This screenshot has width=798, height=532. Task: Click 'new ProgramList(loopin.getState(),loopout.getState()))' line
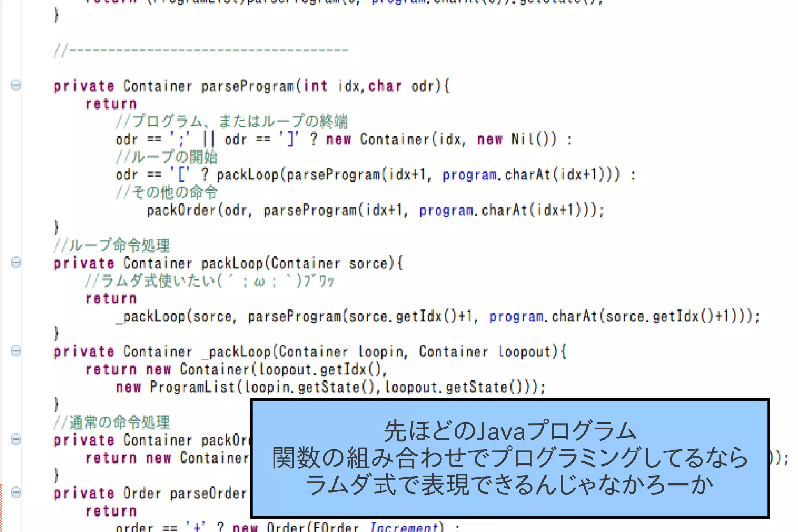[x=330, y=387]
